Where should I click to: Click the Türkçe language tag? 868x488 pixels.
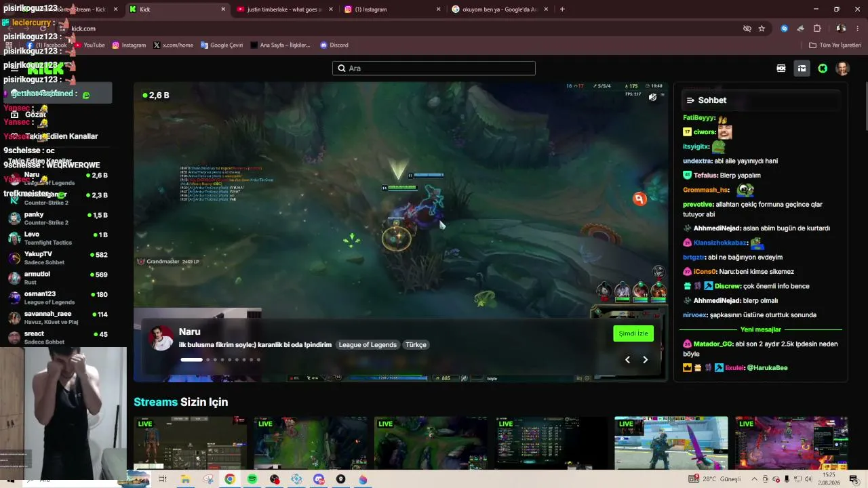point(416,345)
